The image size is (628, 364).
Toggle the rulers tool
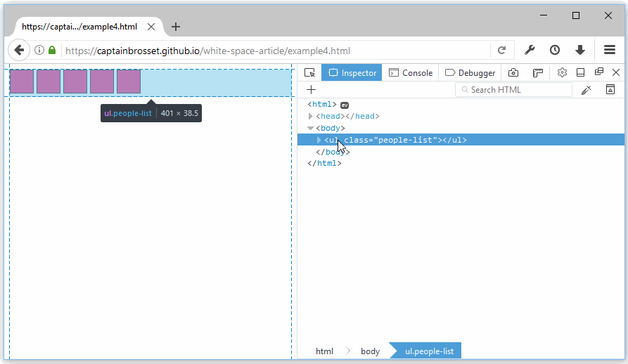[x=538, y=72]
